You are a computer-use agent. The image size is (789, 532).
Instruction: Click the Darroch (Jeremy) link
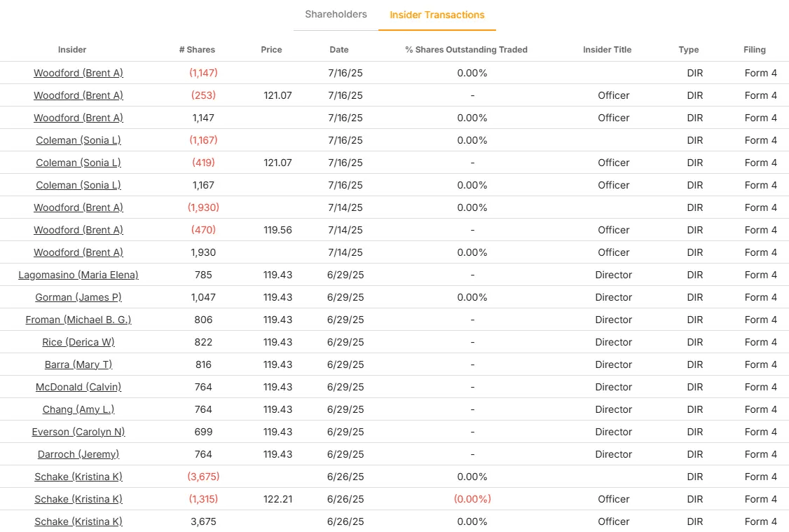[78, 454]
